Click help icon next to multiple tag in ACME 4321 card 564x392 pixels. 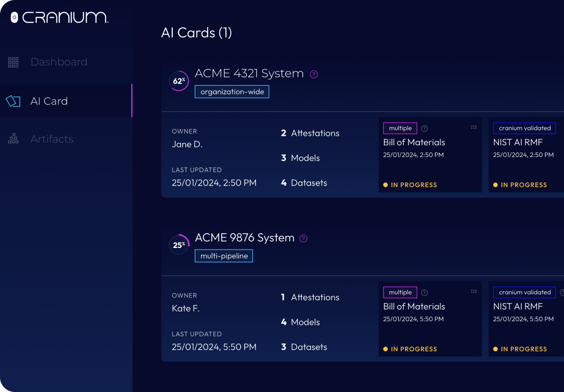[424, 128]
